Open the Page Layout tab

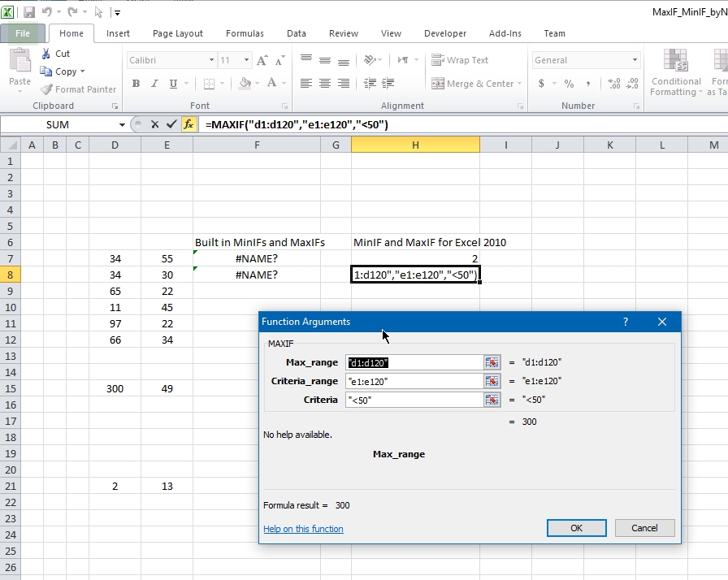click(178, 33)
